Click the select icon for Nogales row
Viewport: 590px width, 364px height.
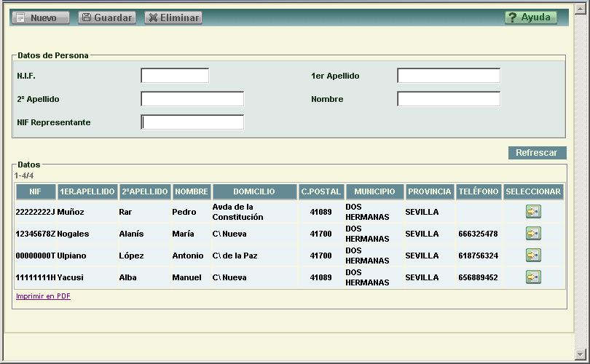533,234
